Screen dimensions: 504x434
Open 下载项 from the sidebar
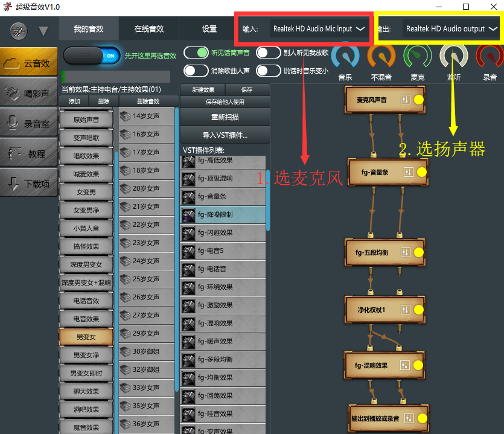point(29,183)
